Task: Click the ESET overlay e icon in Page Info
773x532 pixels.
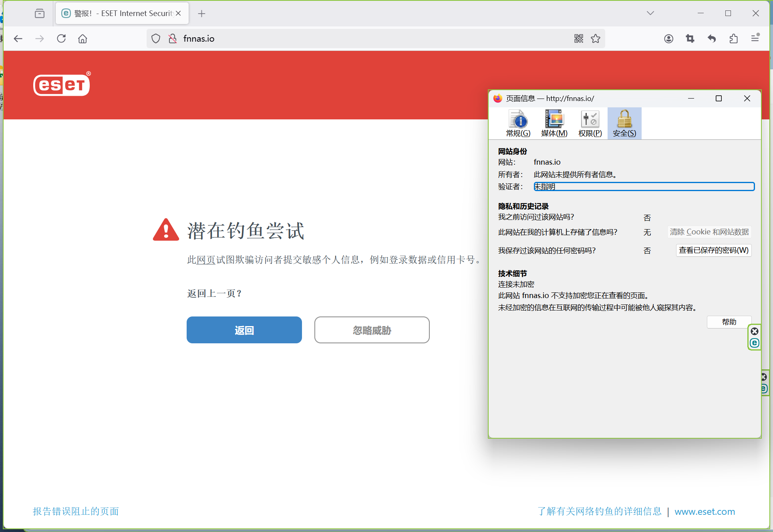Action: pos(755,343)
